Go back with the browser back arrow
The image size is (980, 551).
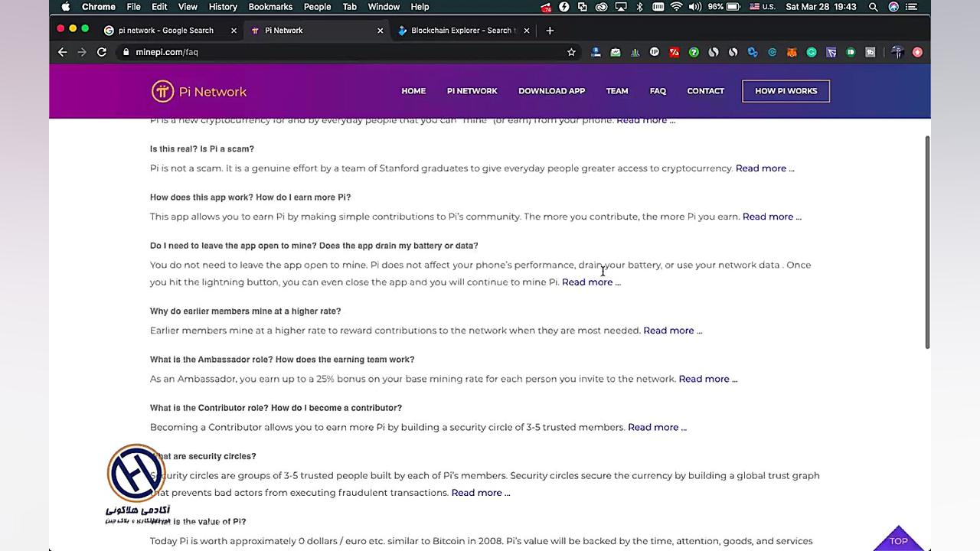(63, 52)
